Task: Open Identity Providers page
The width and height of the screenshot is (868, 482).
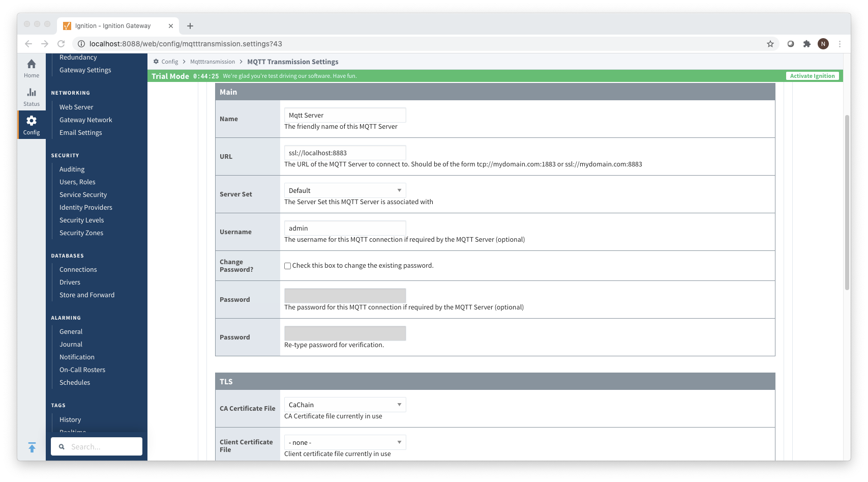Action: click(x=85, y=208)
